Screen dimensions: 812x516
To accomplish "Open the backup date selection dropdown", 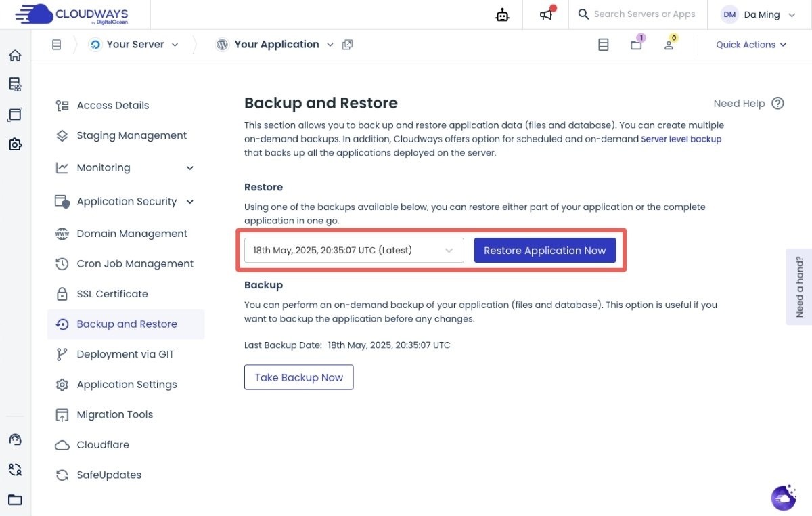I will point(354,251).
